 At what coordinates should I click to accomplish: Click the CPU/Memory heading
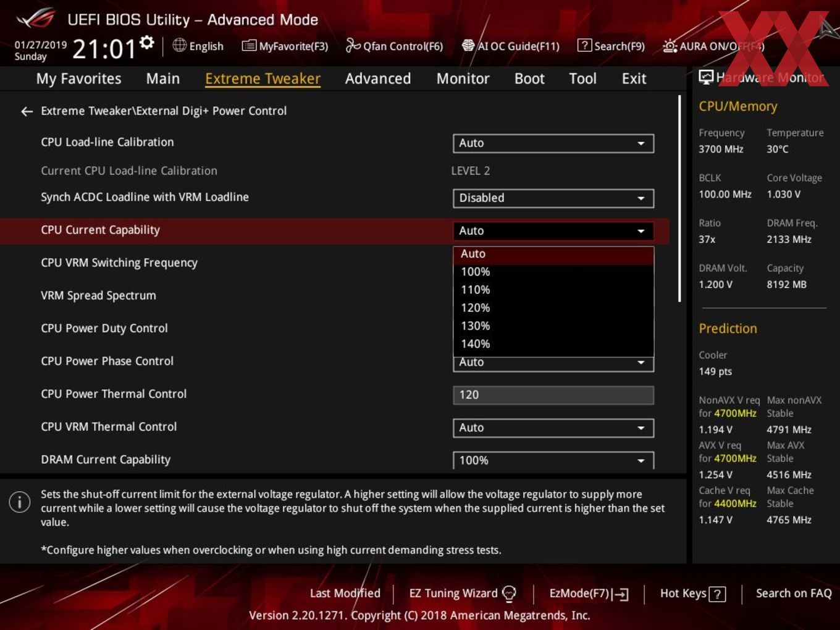pyautogui.click(x=738, y=106)
